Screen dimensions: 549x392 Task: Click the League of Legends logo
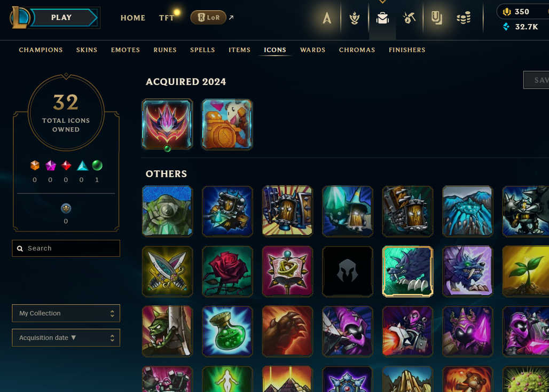tap(19, 17)
